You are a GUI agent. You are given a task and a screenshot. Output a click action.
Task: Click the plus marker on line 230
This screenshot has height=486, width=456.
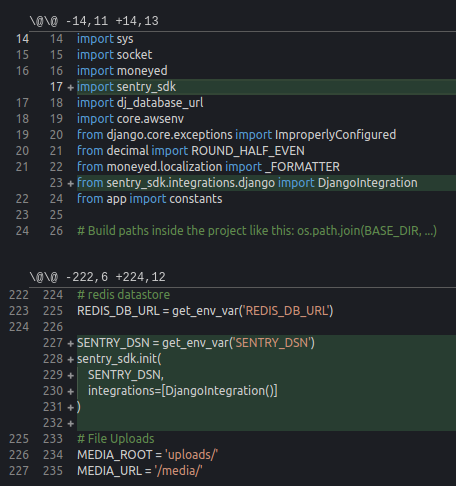pyautogui.click(x=70, y=392)
